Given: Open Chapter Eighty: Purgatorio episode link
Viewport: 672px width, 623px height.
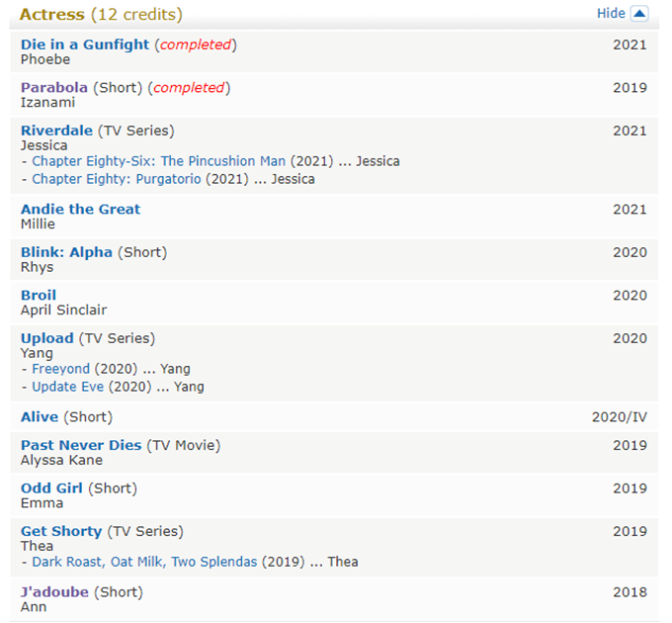Looking at the screenshot, I should pyautogui.click(x=116, y=179).
